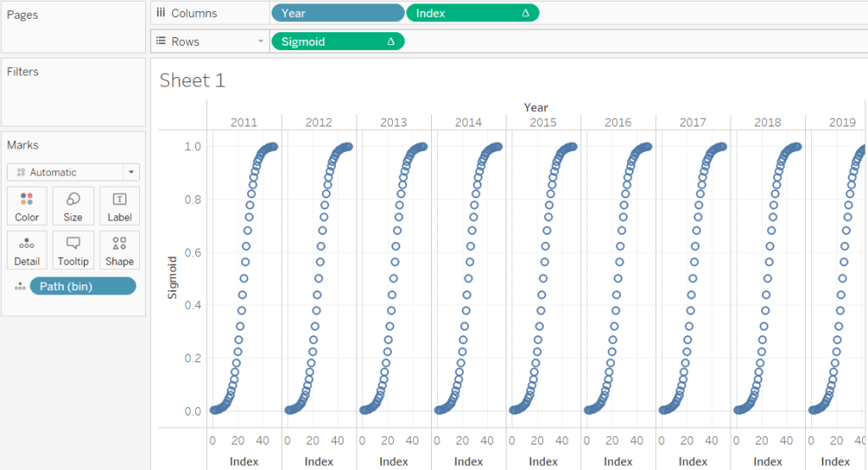Click the Sheet 1 title
Screen dimensions: 868x470
[x=193, y=81]
